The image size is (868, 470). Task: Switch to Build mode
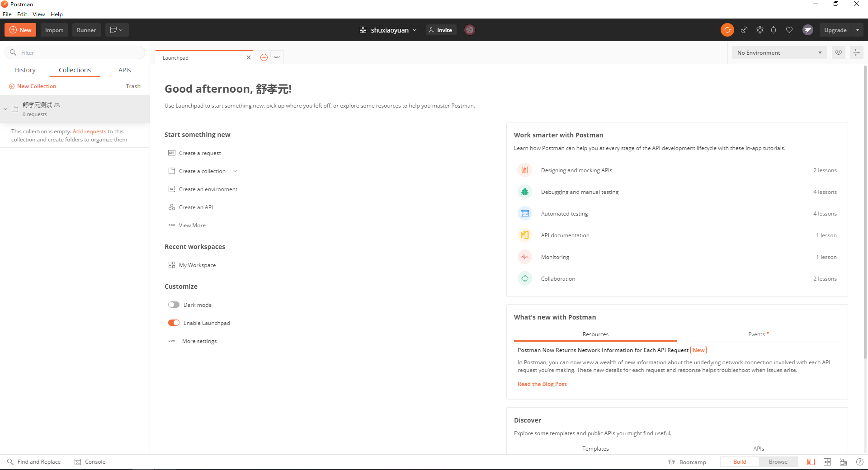740,462
